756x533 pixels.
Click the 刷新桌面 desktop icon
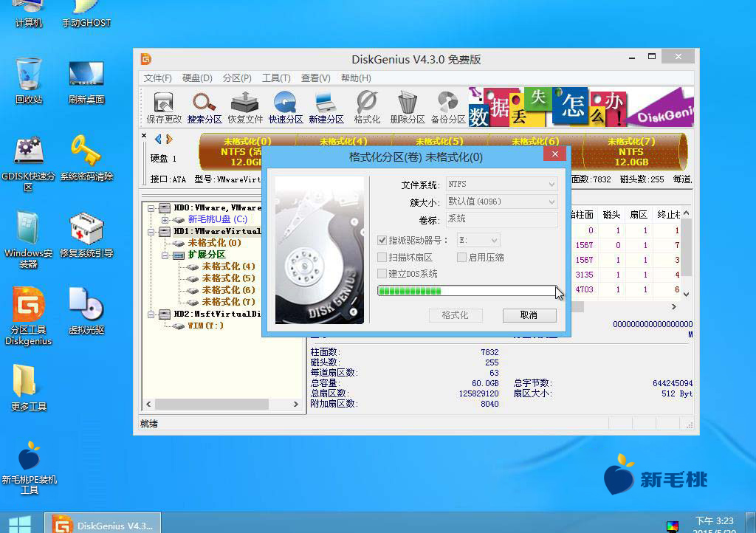click(x=86, y=81)
